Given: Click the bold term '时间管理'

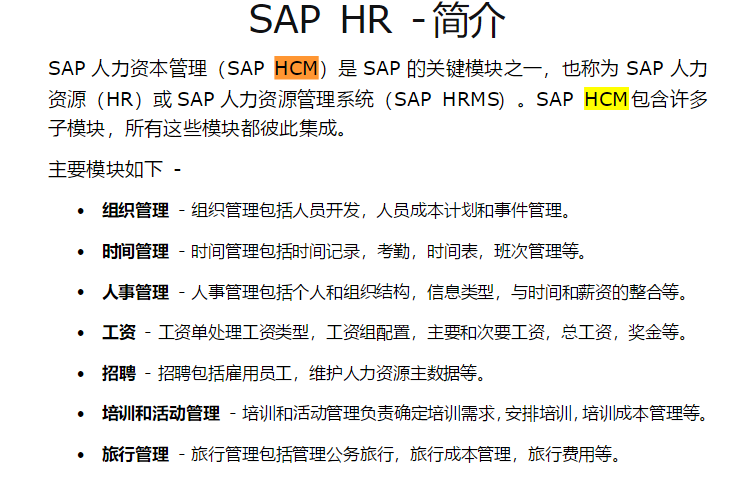Looking at the screenshot, I should [135, 251].
